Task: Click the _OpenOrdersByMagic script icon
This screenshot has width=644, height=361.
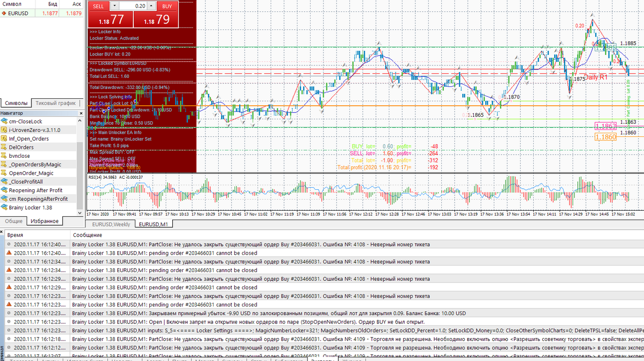Action: tap(4, 164)
